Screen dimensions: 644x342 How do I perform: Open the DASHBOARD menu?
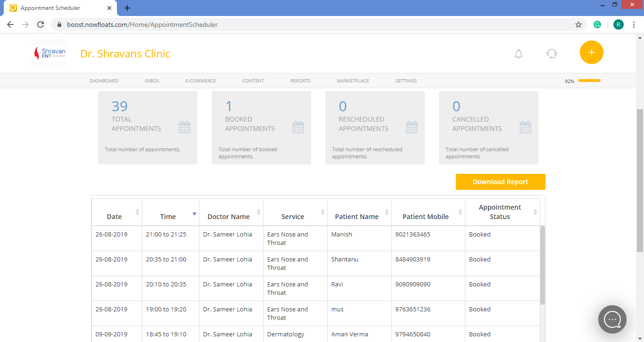[x=104, y=81]
